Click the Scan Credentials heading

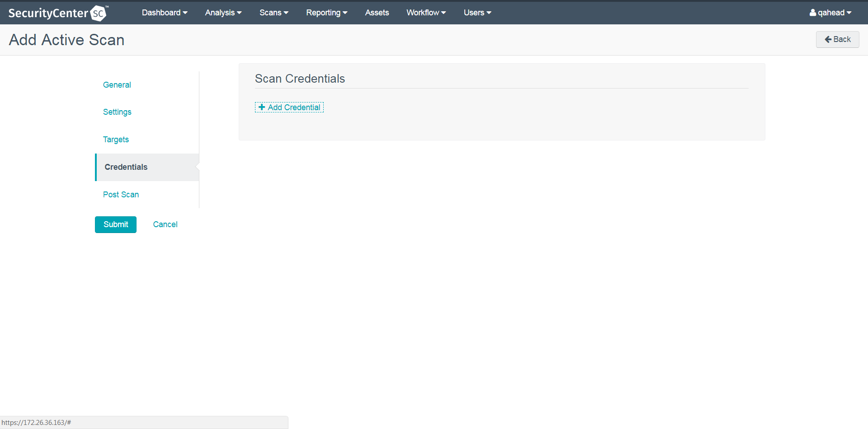(x=300, y=79)
